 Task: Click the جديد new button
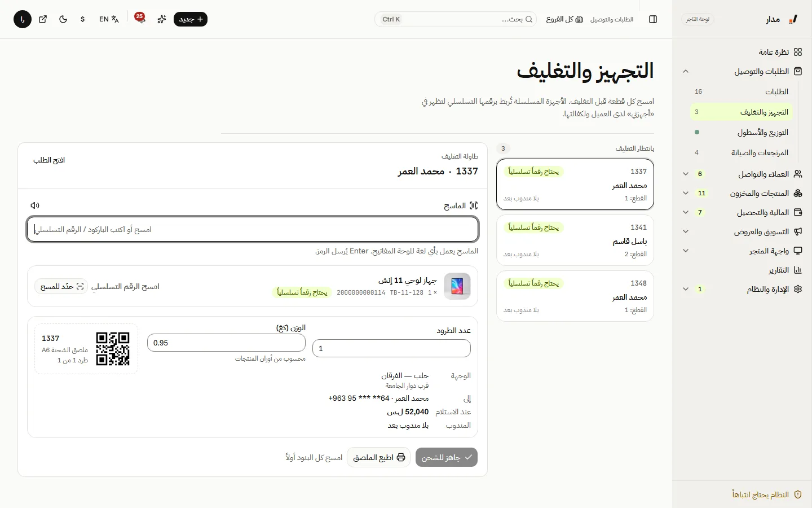tap(191, 19)
